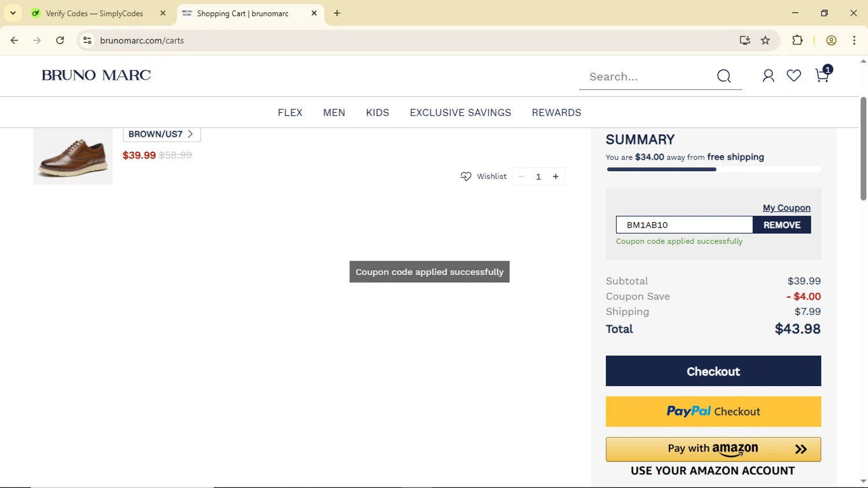Click coupon code field BM1AB10

(685, 225)
